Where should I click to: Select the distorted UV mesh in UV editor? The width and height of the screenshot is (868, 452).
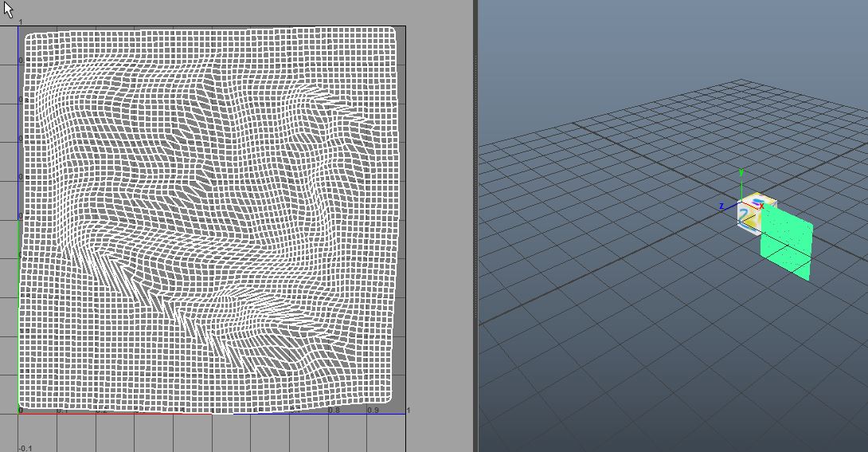click(208, 219)
